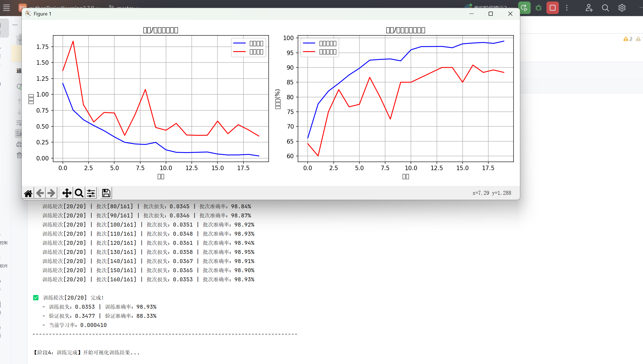The image size is (643, 364).
Task: Toggle scroll to end in console
Action: tap(19, 134)
